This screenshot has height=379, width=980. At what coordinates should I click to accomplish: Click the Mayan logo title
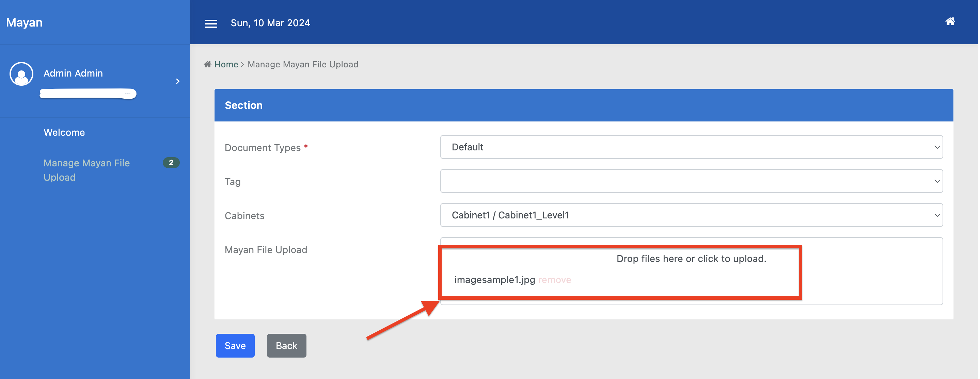click(25, 22)
